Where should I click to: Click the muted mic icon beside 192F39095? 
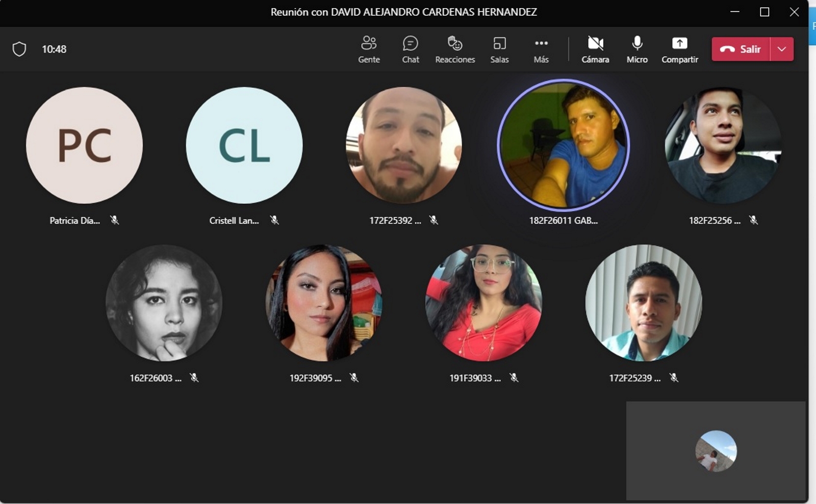coord(354,378)
